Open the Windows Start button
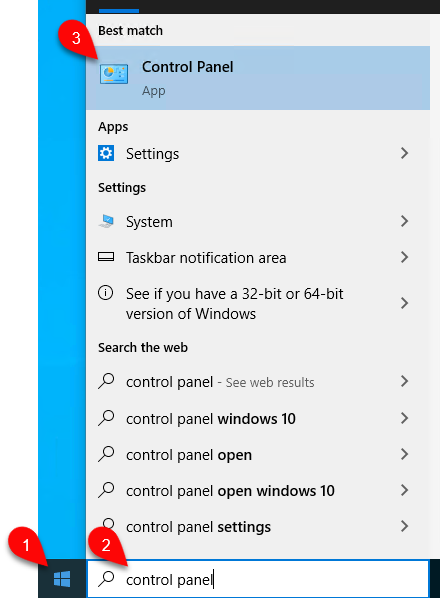440x598 pixels. click(62, 579)
